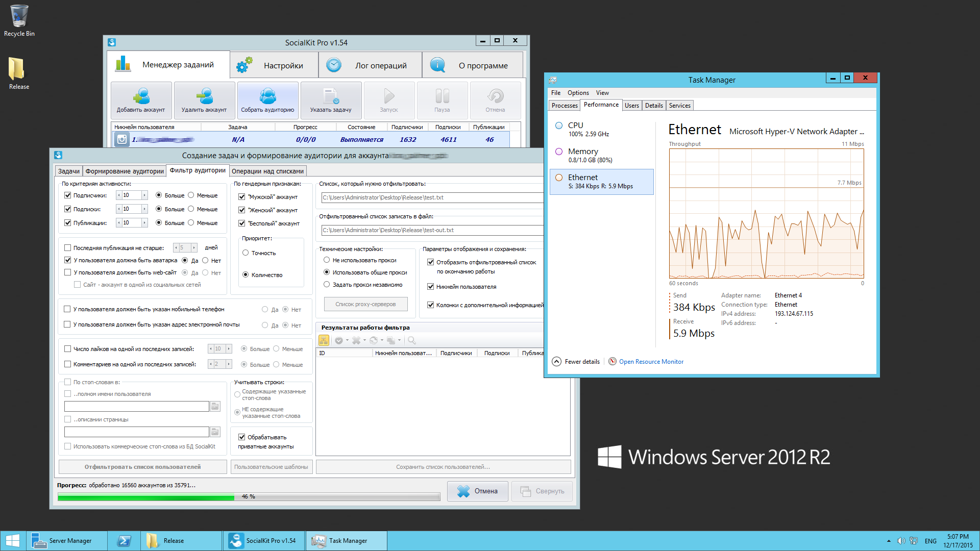The image size is (980, 551).
Task: Select the Release folder on the desktop
Action: [x=18, y=73]
